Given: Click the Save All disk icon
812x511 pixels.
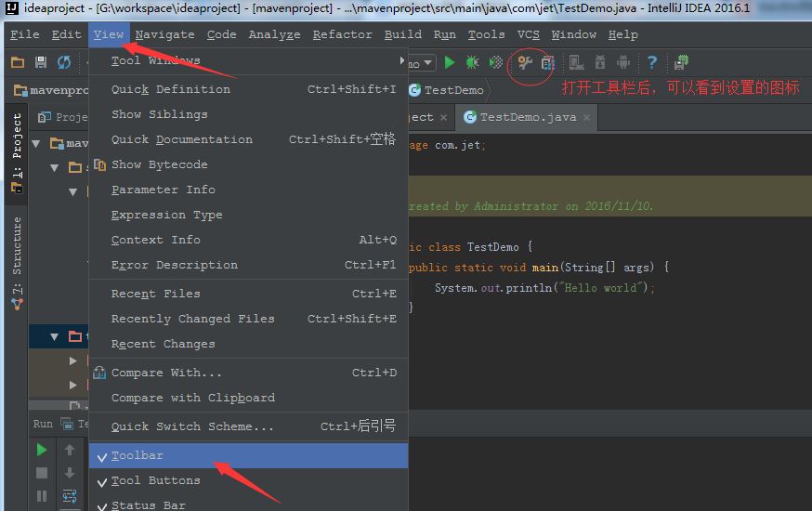Looking at the screenshot, I should (x=40, y=62).
